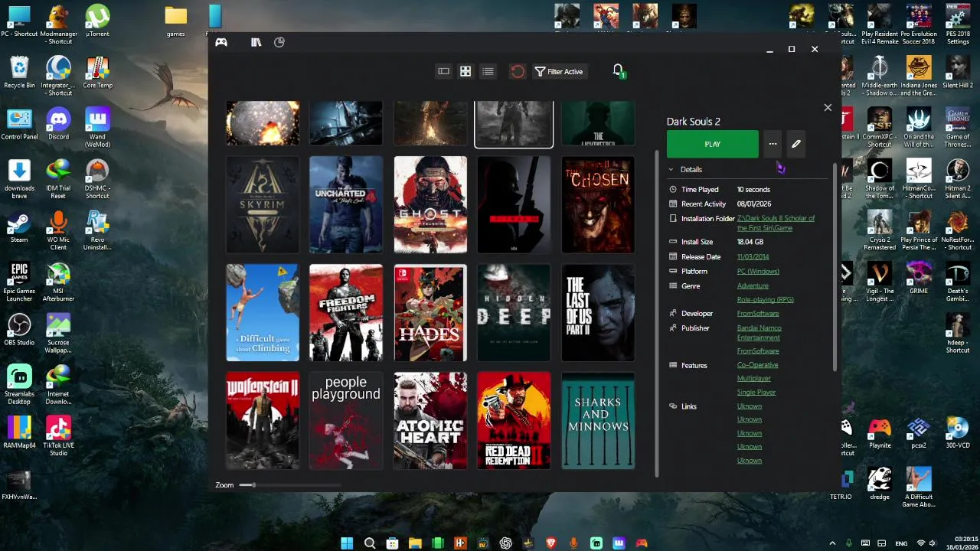Select the Sharks and Minnows cover
Screen dimensions: 980x551
(598, 421)
